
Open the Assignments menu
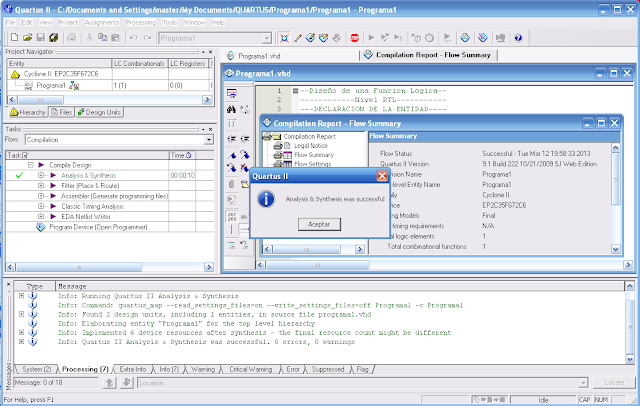[x=102, y=22]
